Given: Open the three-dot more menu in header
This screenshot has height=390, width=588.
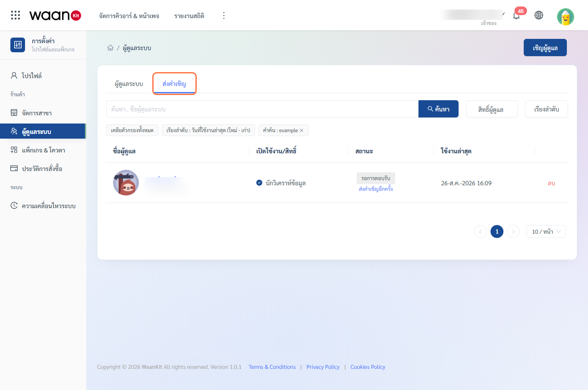Looking at the screenshot, I should (x=223, y=16).
